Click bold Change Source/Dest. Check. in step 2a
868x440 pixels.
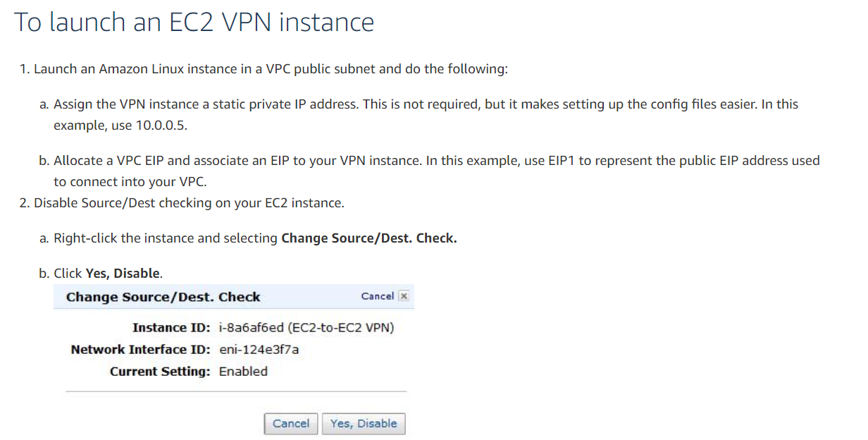pos(368,238)
